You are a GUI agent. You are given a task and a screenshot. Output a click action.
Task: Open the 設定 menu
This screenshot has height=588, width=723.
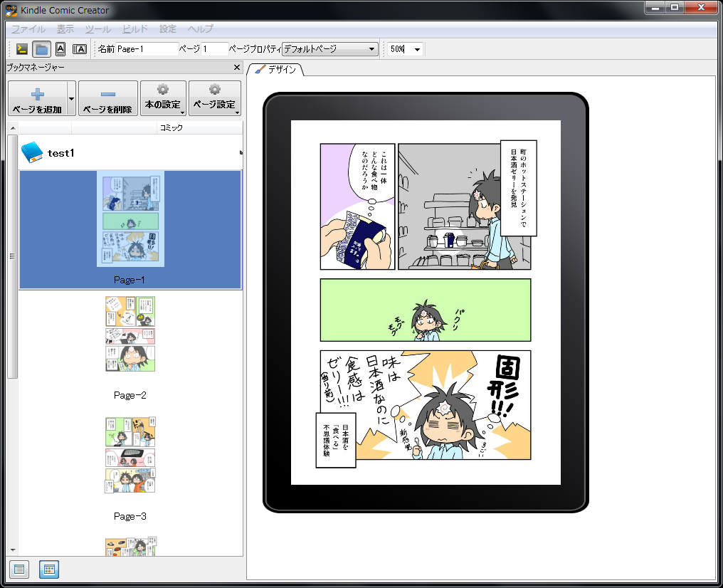168,28
